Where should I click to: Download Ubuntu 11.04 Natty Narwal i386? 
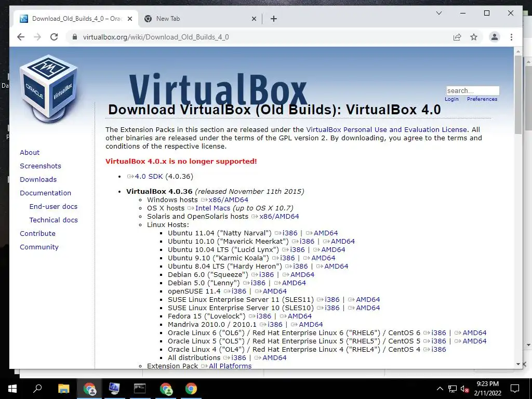[290, 233]
